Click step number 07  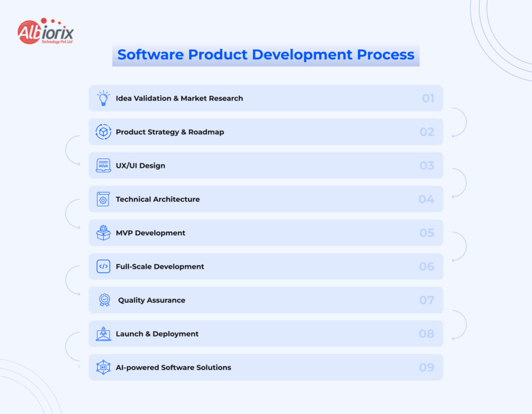point(427,300)
